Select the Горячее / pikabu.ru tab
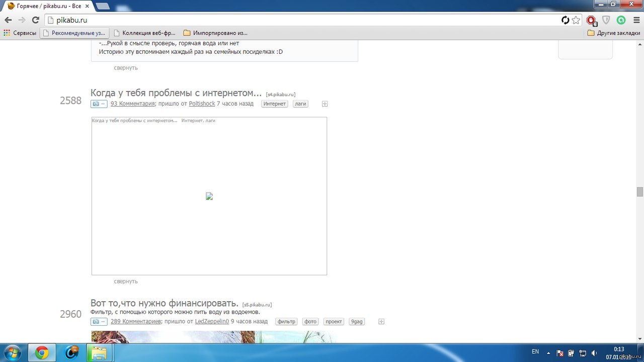Viewport: 644px width, 362px height. point(45,6)
